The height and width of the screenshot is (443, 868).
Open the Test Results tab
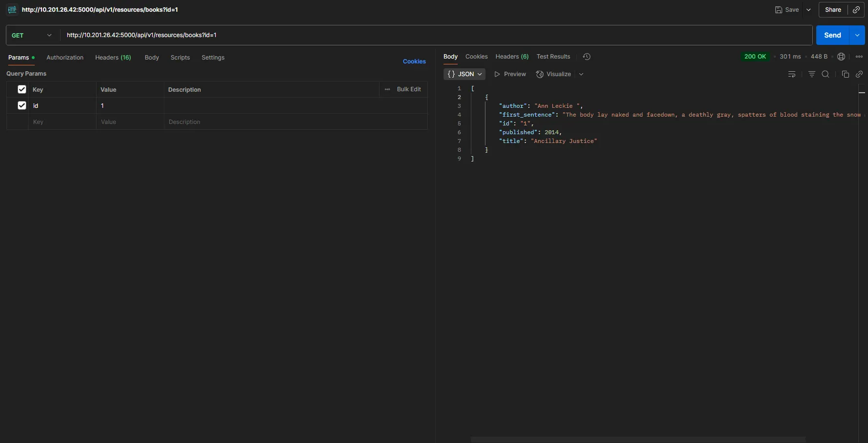click(x=553, y=57)
